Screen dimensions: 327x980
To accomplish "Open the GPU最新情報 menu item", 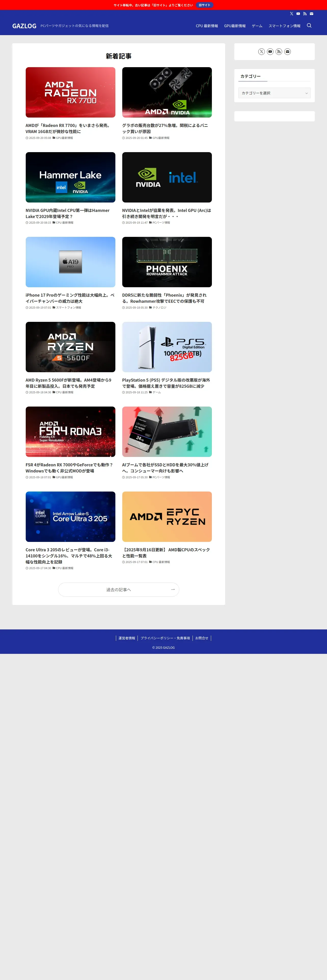I will 235,26.
